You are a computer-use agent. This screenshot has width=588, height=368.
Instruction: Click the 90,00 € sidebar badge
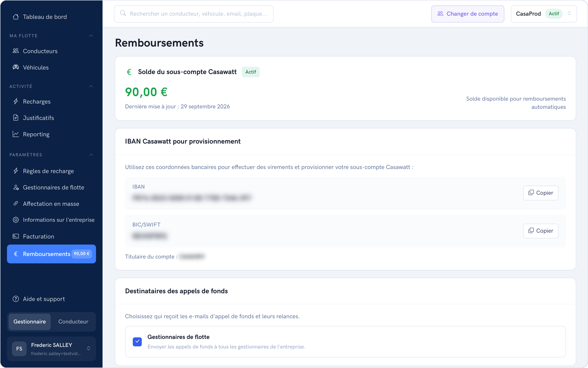81,254
